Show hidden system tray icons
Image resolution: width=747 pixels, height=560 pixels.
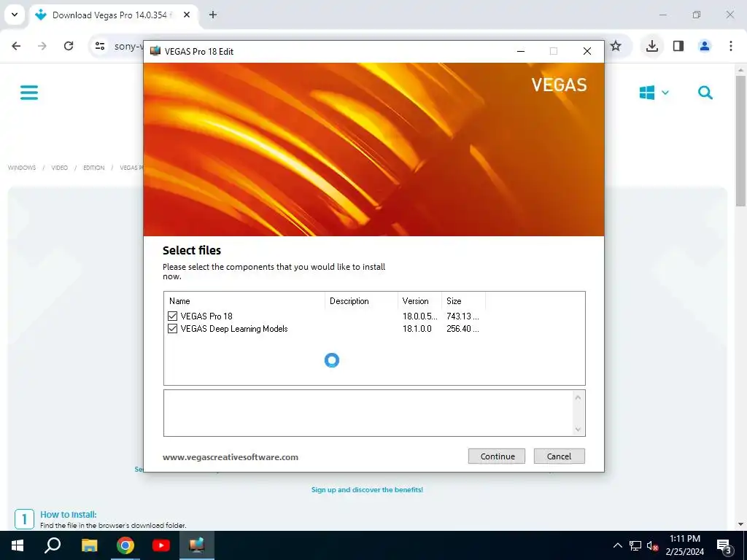pos(617,545)
